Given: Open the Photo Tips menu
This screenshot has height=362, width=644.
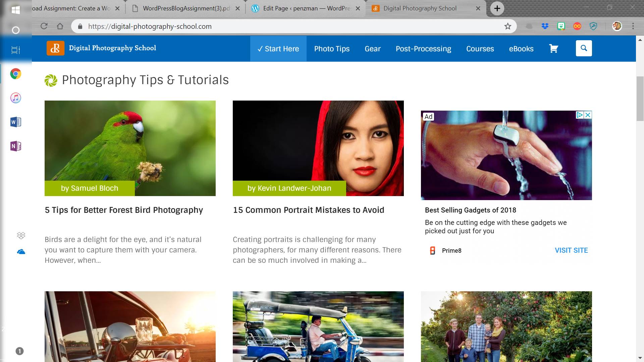Looking at the screenshot, I should 332,49.
